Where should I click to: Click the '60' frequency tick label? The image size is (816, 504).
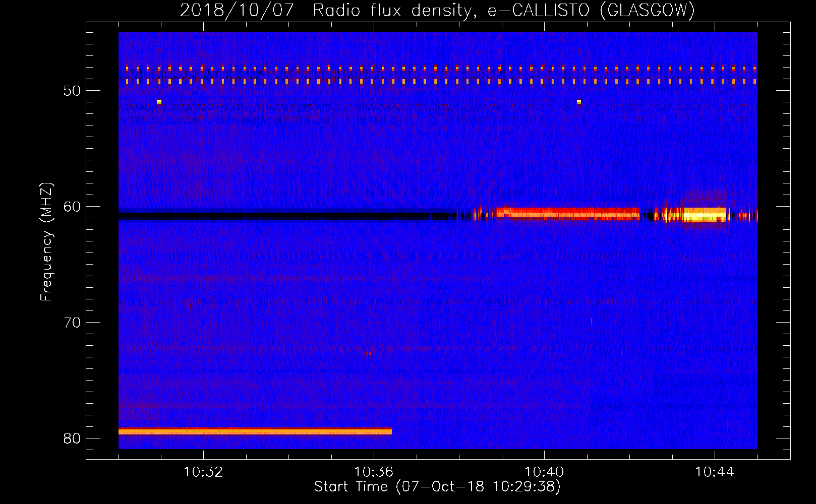[72, 207]
